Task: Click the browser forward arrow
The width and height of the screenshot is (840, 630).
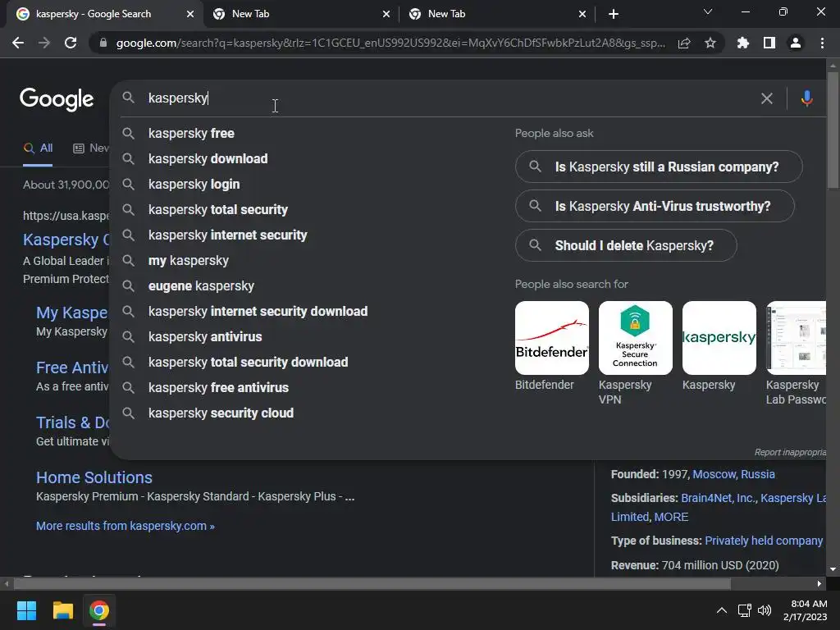Action: click(x=44, y=43)
